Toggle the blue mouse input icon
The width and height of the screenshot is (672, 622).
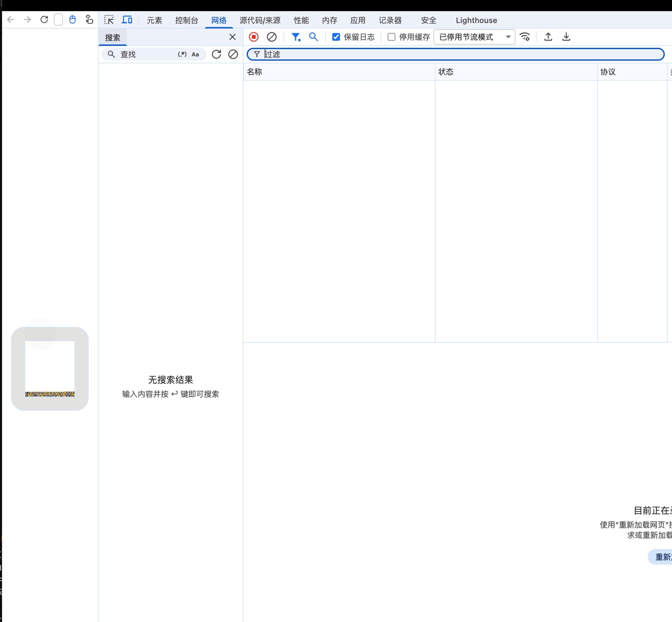(72, 20)
